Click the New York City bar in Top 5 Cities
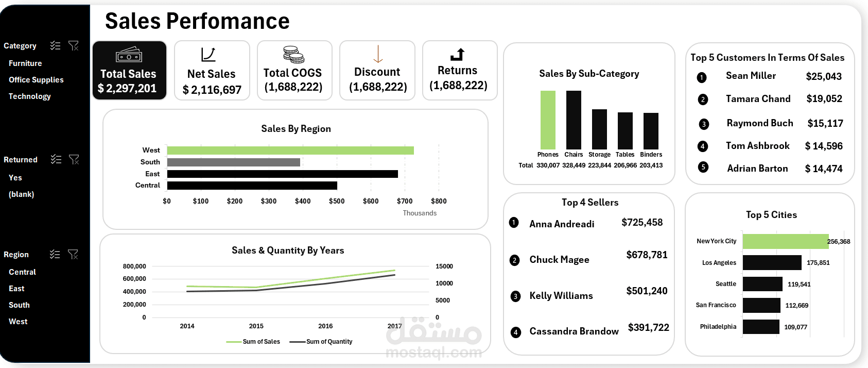Viewport: 868px width, 368px height. [x=786, y=241]
